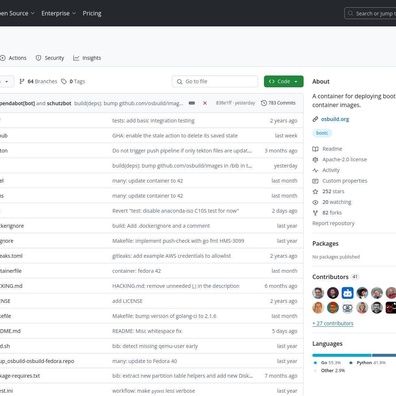
Task: Open the osbuild.org website link
Action: [335, 119]
